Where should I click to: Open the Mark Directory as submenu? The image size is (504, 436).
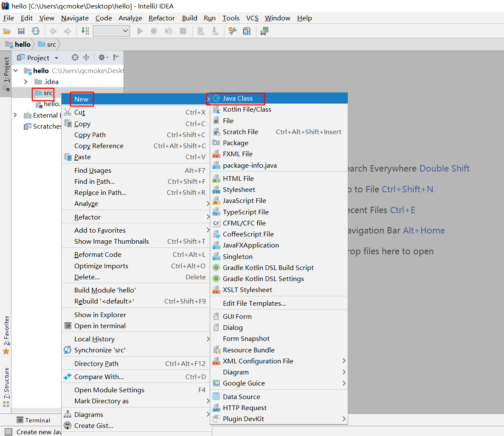point(136,401)
